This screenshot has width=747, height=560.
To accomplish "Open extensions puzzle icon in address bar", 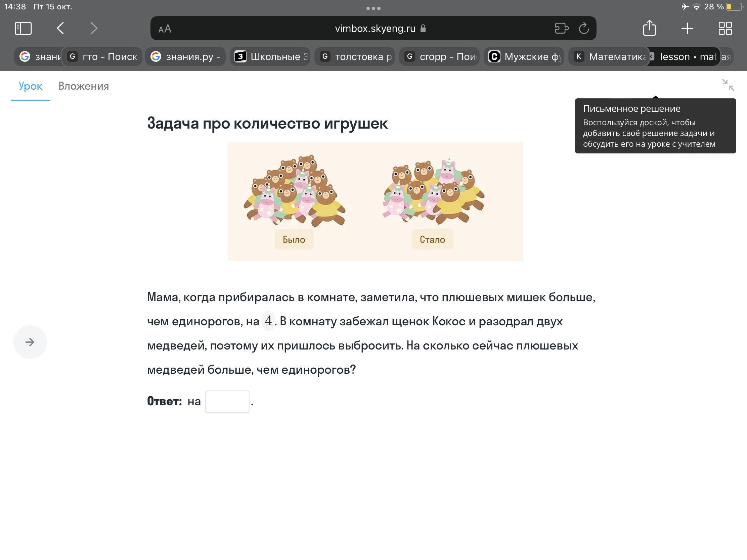I will [x=562, y=28].
